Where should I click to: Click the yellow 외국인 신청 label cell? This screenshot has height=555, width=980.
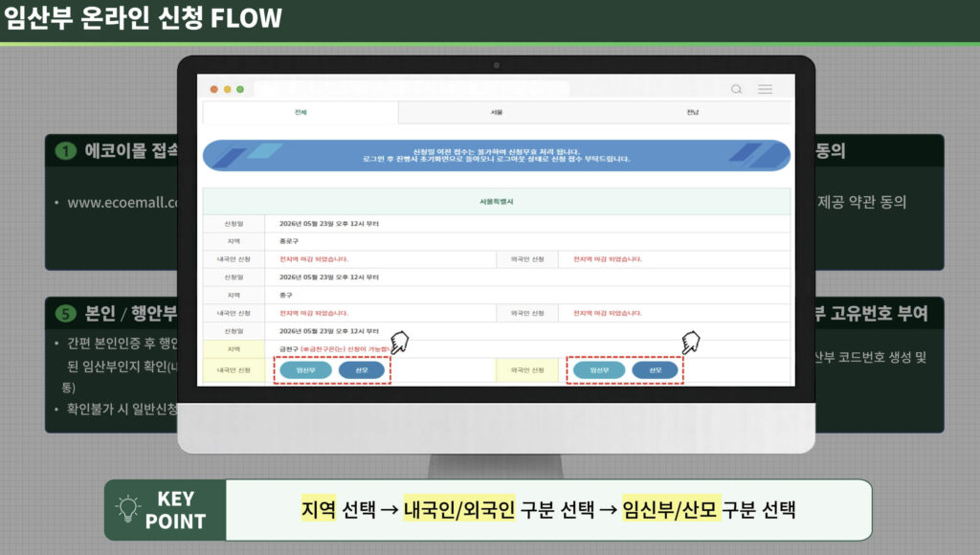point(527,370)
